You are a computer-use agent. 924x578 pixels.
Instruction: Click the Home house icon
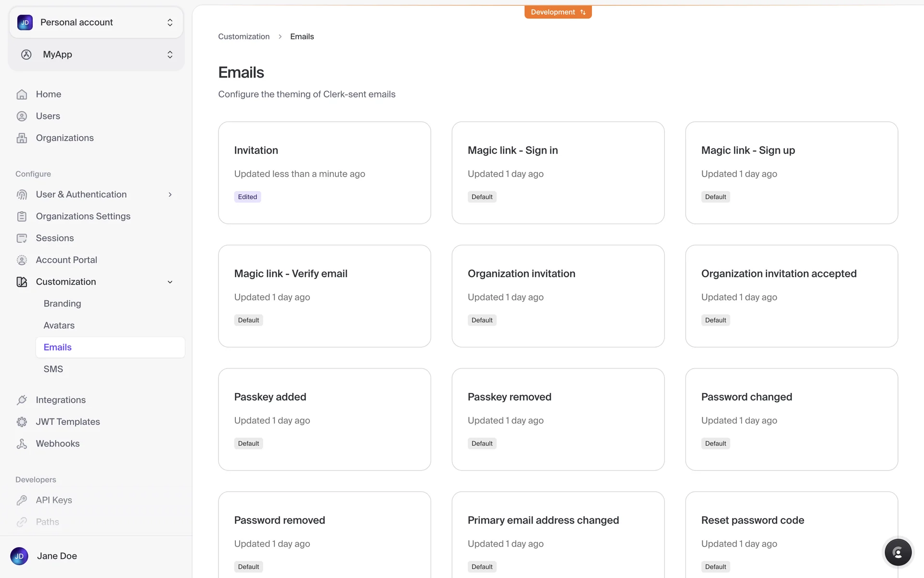pos(22,94)
